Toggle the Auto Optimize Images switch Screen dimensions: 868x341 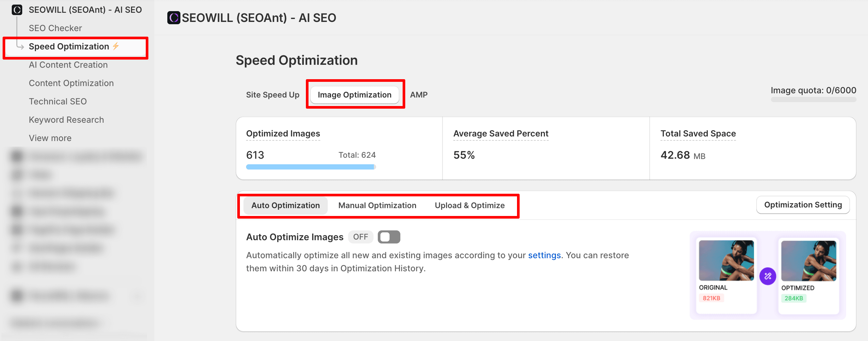click(389, 237)
